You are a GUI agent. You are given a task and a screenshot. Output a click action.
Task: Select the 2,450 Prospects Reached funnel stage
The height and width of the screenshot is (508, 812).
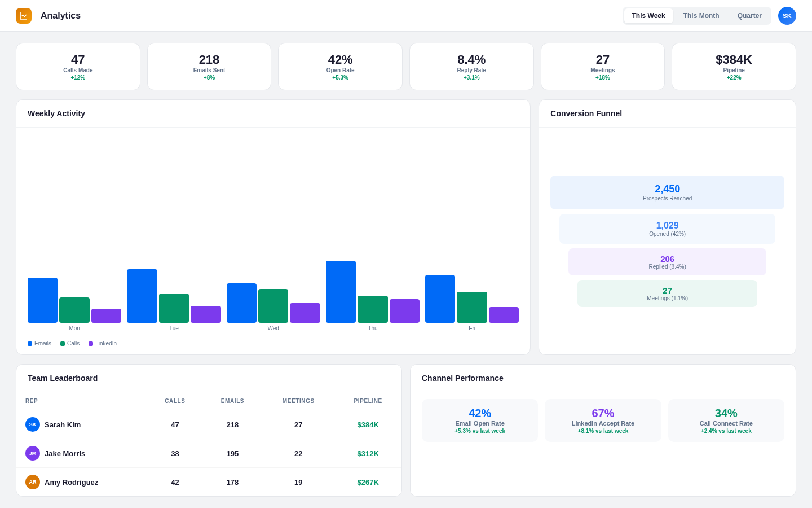tap(667, 192)
